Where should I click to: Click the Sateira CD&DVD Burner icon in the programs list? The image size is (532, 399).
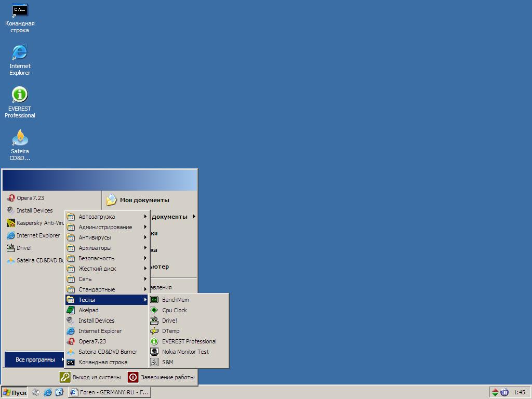(71, 352)
